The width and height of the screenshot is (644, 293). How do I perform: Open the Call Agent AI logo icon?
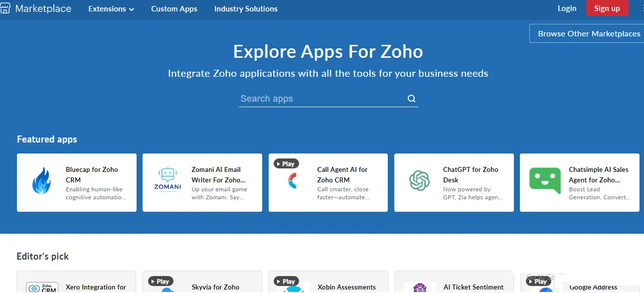point(293,180)
